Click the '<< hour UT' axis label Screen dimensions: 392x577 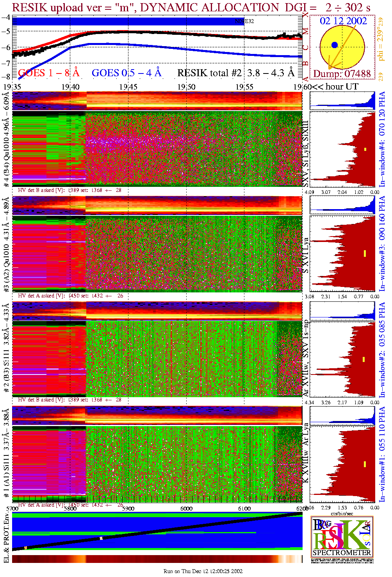click(x=335, y=86)
